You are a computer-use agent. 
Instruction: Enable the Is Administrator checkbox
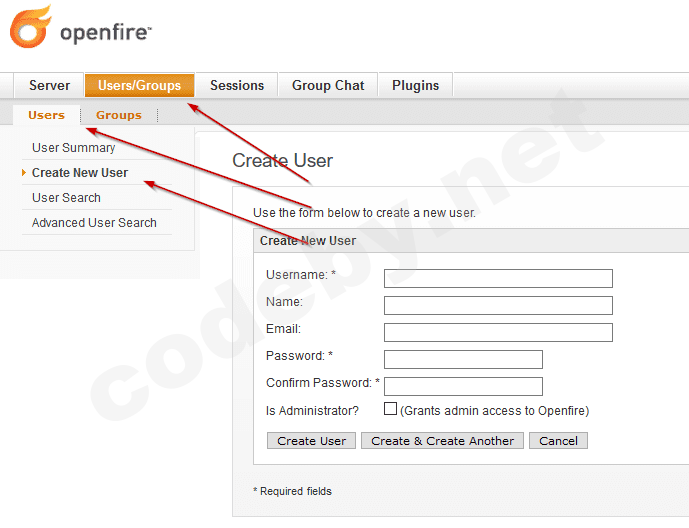tap(391, 409)
